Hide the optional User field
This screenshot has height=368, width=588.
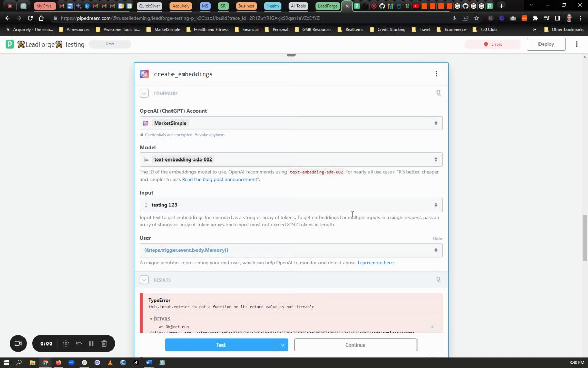coord(437,238)
